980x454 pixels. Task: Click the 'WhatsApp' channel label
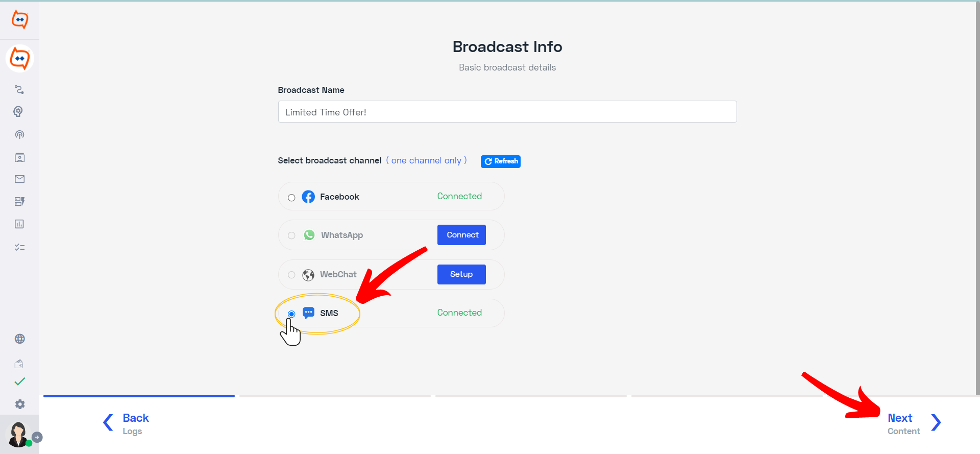[342, 235]
